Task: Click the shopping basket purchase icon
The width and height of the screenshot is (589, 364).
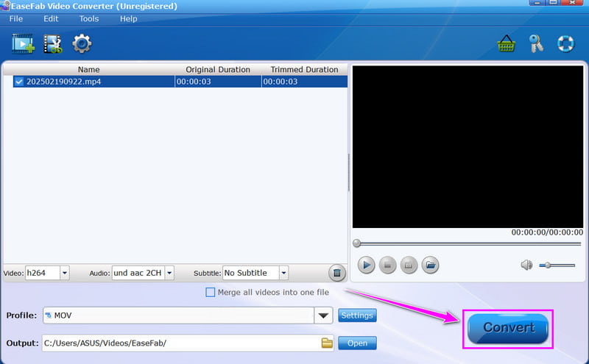Action: (506, 43)
